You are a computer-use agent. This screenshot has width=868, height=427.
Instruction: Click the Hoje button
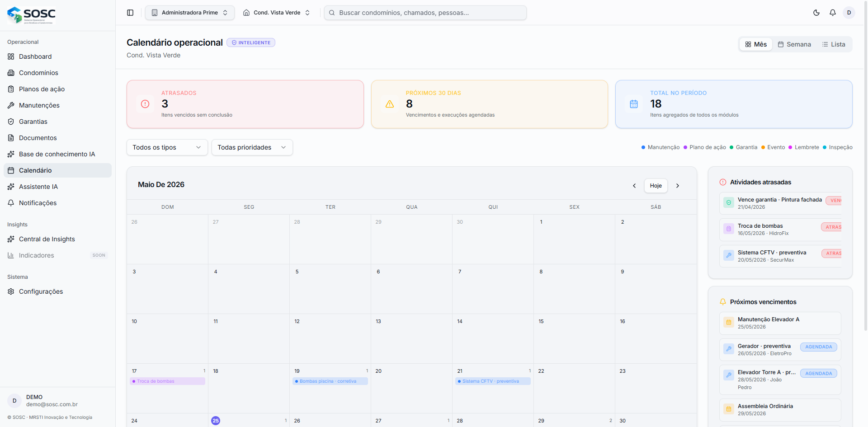656,186
